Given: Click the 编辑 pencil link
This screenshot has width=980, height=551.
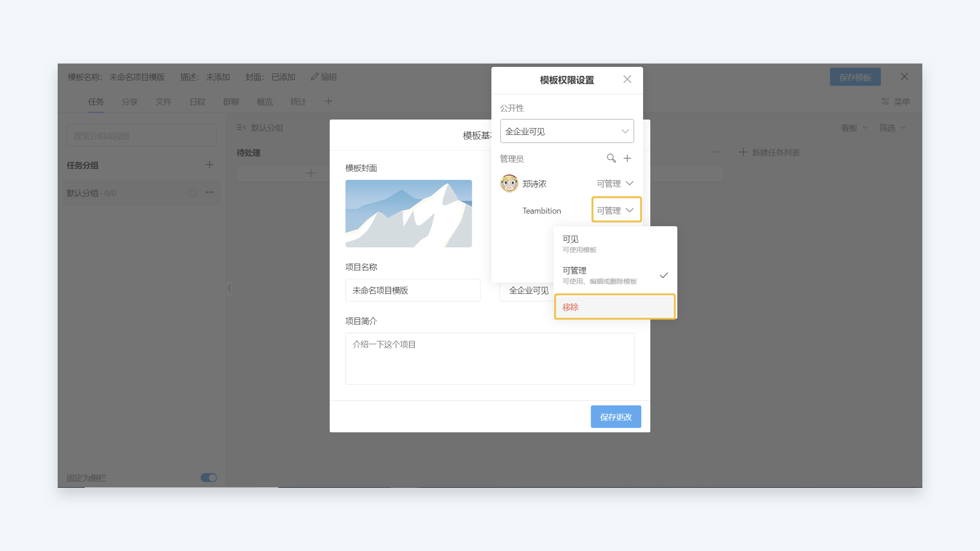Looking at the screenshot, I should 324,77.
